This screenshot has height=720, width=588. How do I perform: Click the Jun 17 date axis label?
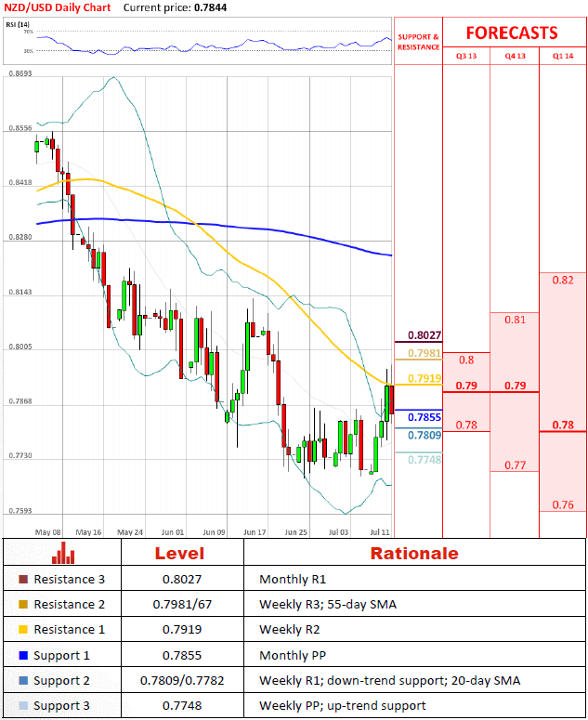(255, 532)
